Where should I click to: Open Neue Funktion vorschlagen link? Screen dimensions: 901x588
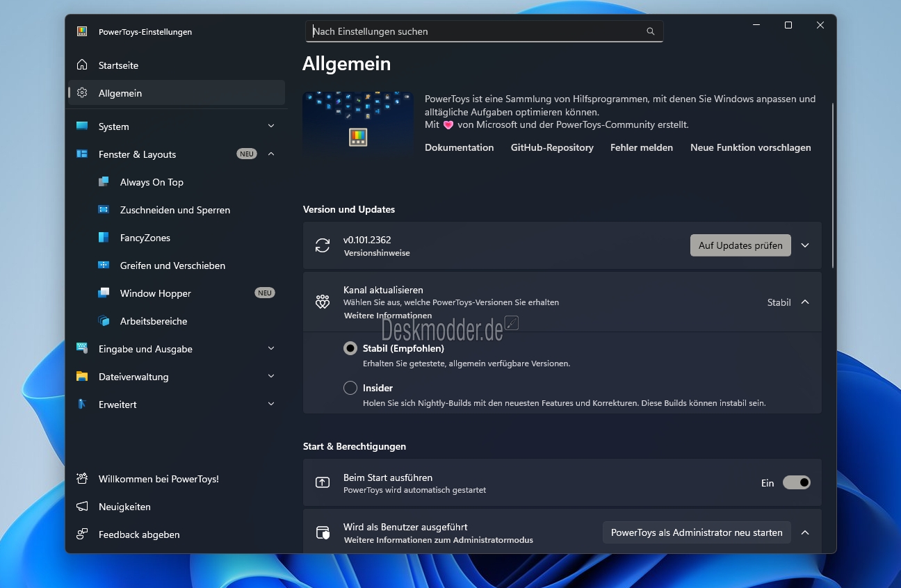(x=751, y=147)
